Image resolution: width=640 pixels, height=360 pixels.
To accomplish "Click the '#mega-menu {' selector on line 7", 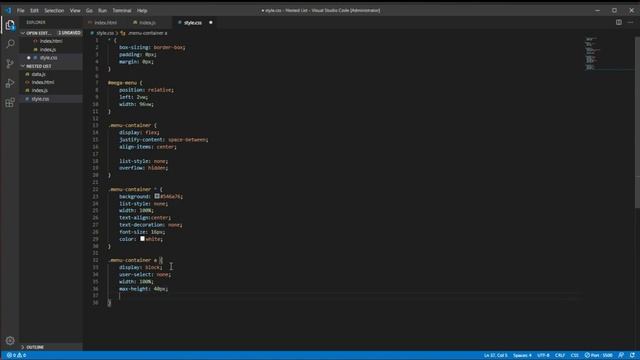I will coord(125,83).
